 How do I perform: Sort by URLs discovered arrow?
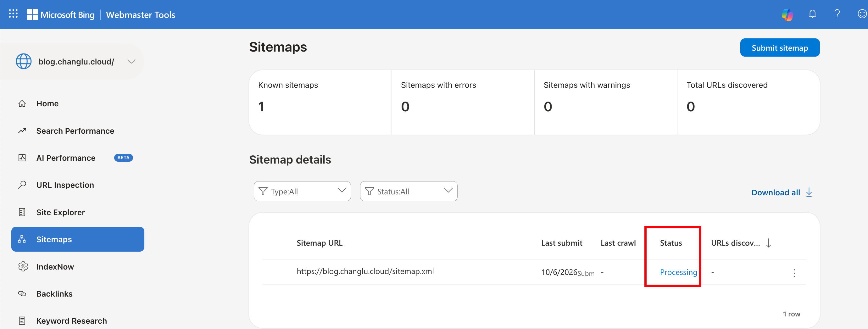coord(768,243)
